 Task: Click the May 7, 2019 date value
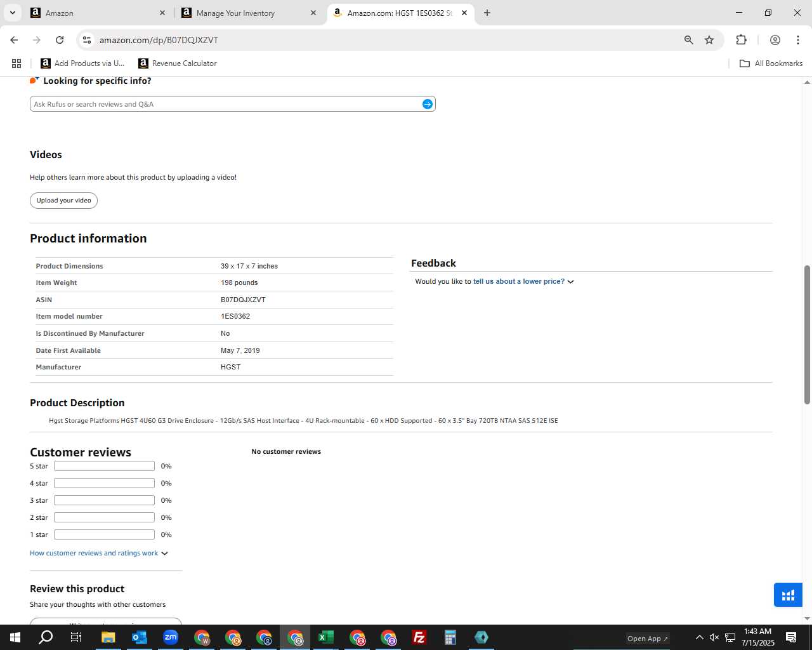point(240,350)
